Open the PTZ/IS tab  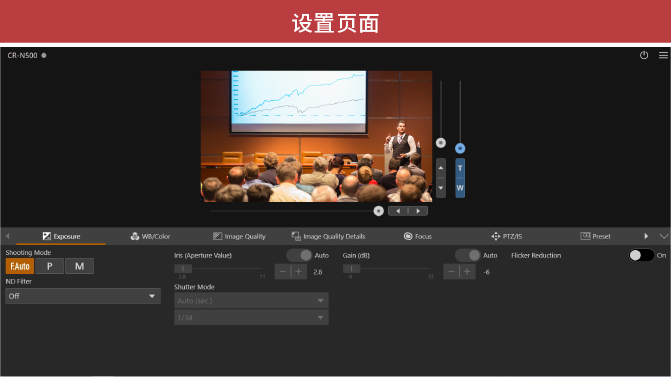507,236
